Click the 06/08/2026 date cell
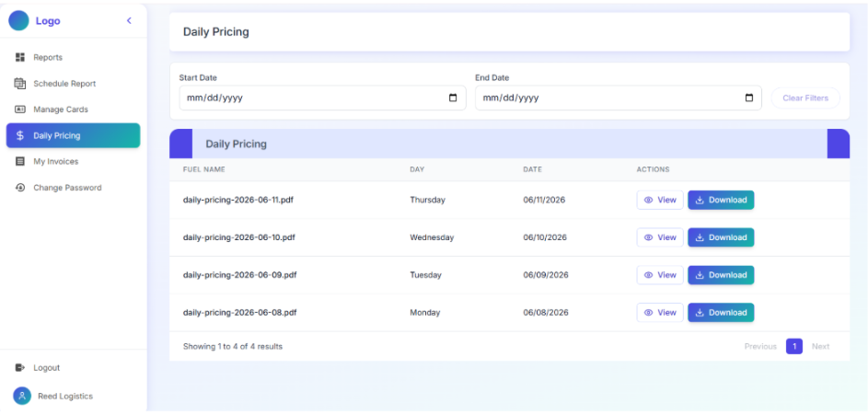The height and width of the screenshot is (415, 868). click(x=545, y=313)
